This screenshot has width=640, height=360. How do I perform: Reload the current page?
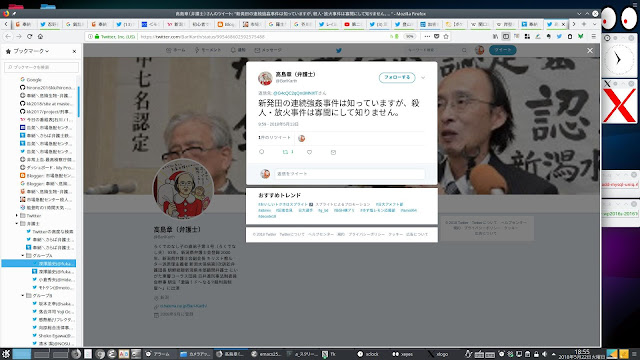29,36
